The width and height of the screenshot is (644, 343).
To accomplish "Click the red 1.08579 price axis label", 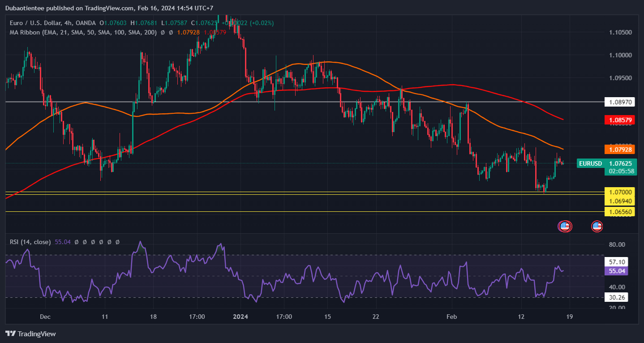I will [620, 120].
